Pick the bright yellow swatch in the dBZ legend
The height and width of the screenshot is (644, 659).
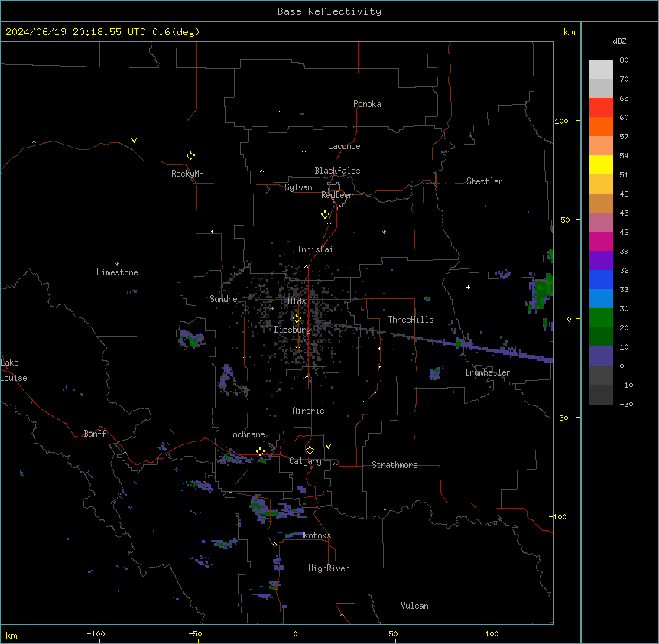coord(601,164)
